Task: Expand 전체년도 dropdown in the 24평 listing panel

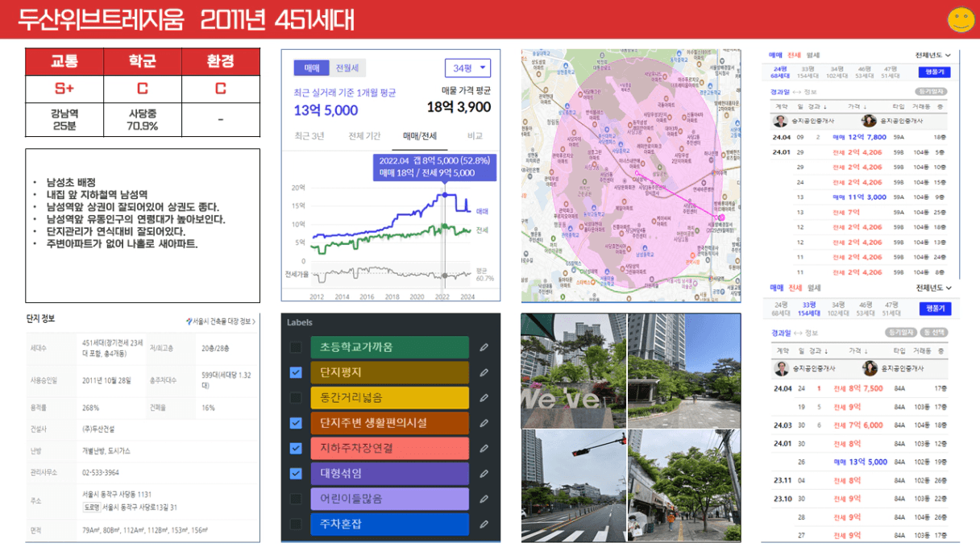Action: [x=933, y=55]
